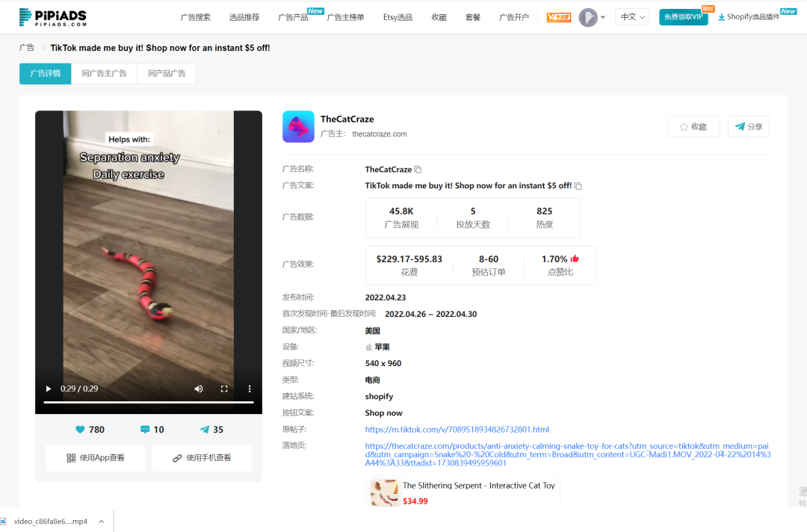The image size is (807, 532).
Task: Enter fullscreen video mode
Action: click(x=224, y=389)
